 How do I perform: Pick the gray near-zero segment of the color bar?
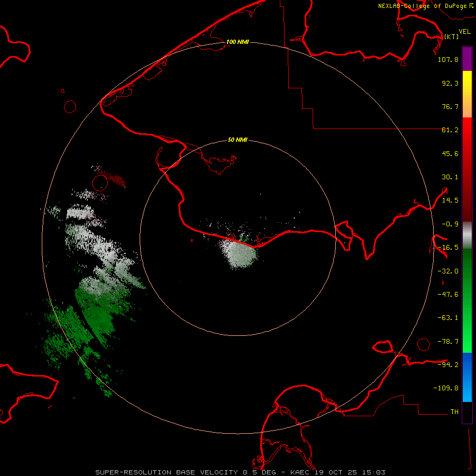[x=467, y=235]
